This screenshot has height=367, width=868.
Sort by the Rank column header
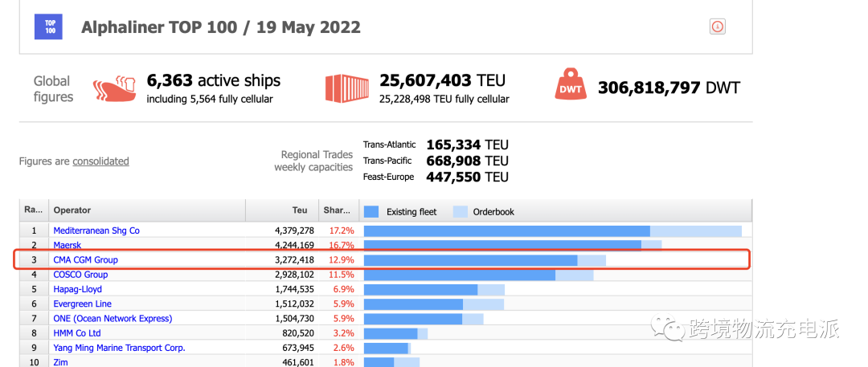click(x=34, y=210)
